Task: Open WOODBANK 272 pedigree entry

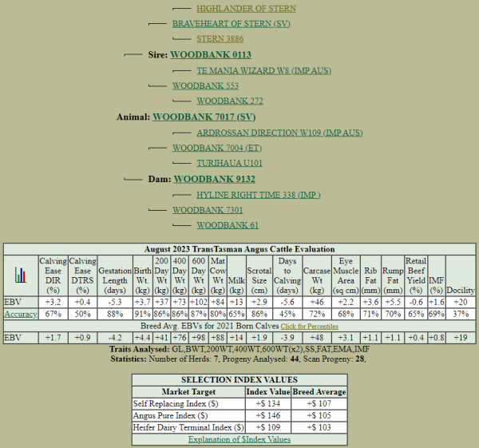Action: click(x=230, y=101)
